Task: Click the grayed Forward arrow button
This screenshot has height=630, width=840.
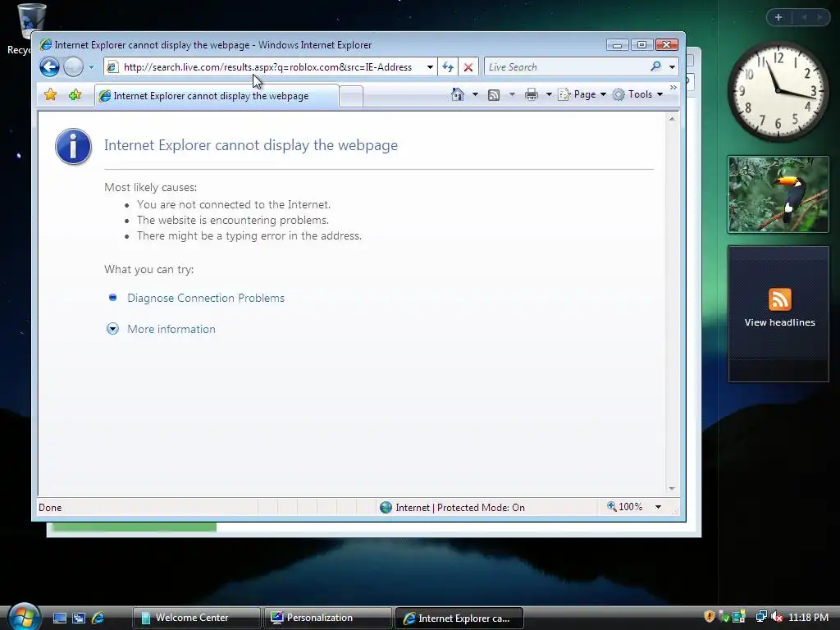Action: pyautogui.click(x=73, y=67)
